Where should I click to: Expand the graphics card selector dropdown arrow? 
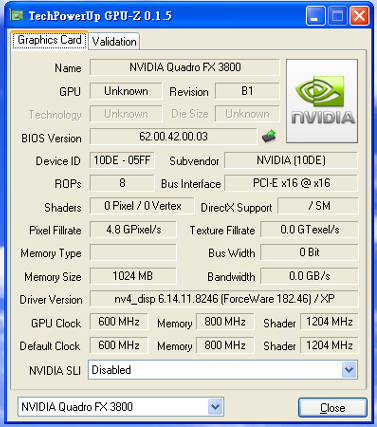[x=215, y=407]
